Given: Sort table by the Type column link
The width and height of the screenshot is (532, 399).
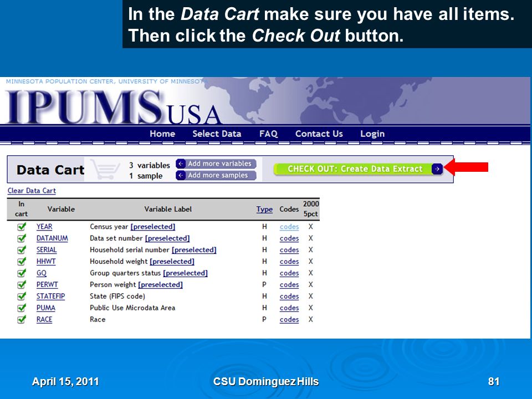Looking at the screenshot, I should (264, 209).
